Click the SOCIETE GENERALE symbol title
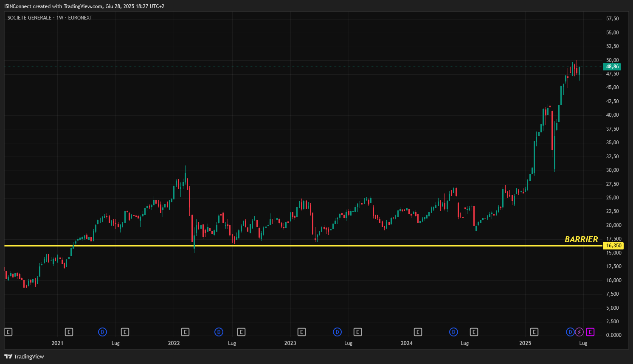This screenshot has width=633, height=364. [29, 18]
